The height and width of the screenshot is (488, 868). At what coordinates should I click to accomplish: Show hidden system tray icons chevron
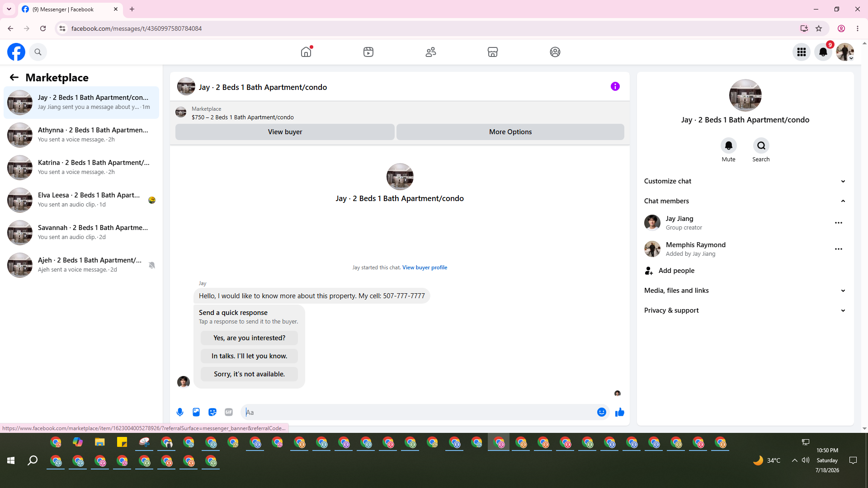(x=794, y=460)
